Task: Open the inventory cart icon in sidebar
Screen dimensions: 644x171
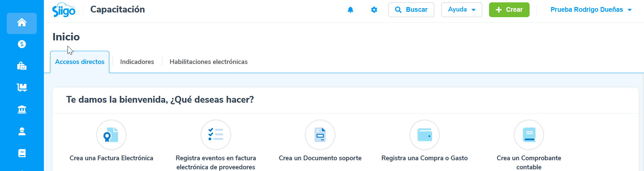Action: click(x=22, y=88)
